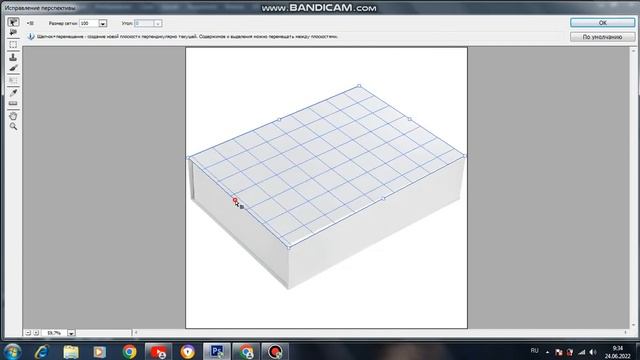Viewport: 640px width, 360px height.
Task: Switch to Photoshop in taskbar
Action: 217,351
